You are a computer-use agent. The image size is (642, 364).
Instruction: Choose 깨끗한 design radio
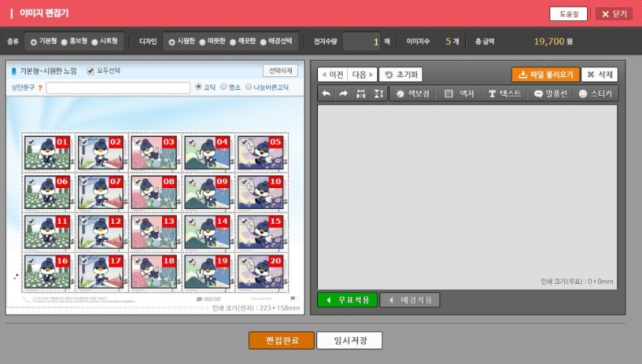coord(233,42)
